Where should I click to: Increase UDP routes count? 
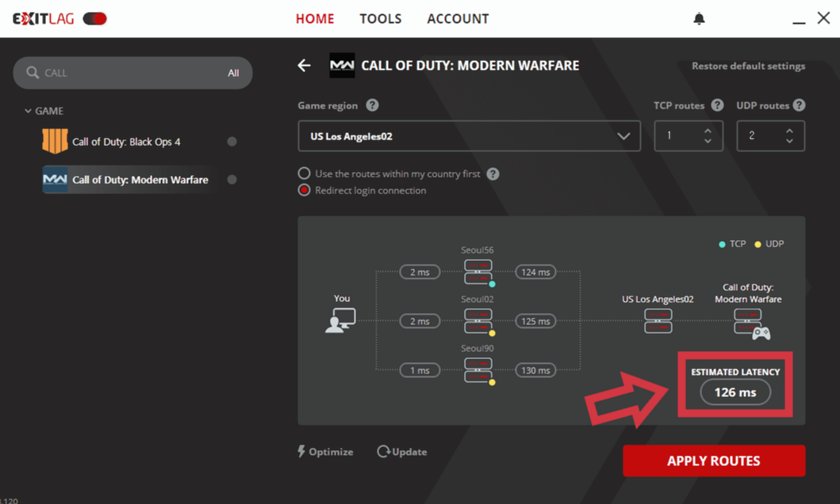[789, 131]
